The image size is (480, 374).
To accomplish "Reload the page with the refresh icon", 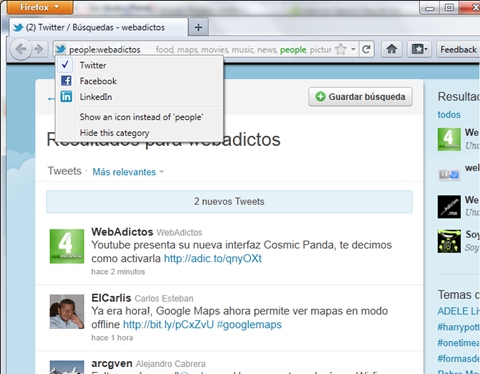I will click(366, 49).
